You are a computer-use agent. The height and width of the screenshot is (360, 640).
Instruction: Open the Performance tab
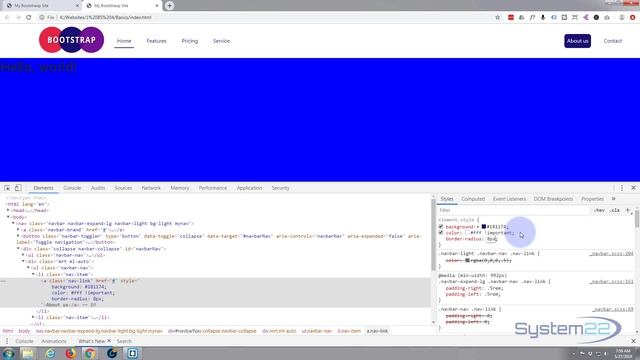click(213, 188)
